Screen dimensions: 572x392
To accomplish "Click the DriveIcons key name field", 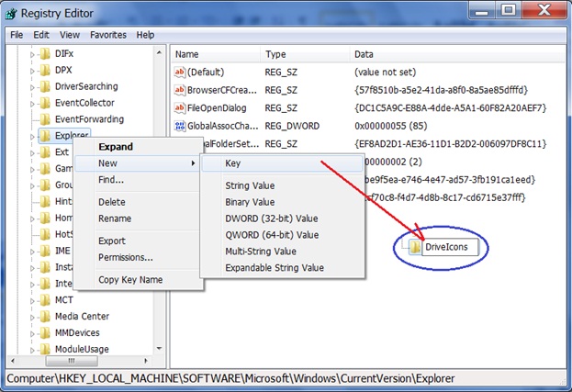I will point(450,247).
